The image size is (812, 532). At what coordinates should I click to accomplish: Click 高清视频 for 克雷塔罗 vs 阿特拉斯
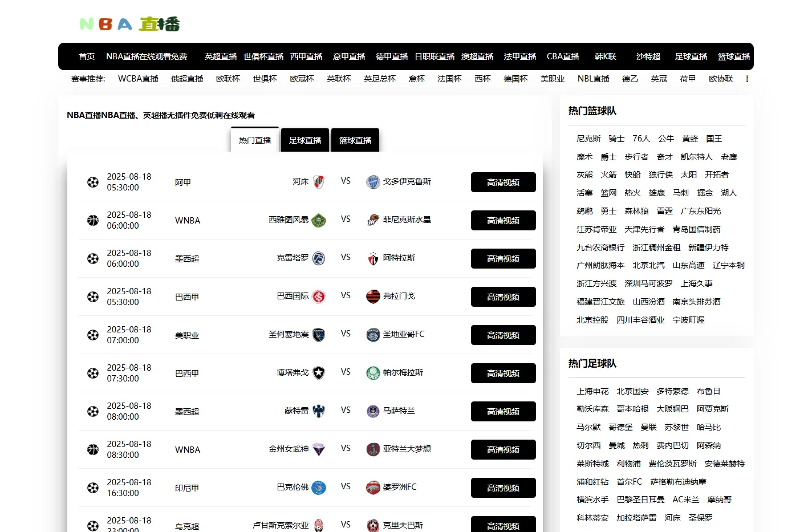tap(504, 258)
